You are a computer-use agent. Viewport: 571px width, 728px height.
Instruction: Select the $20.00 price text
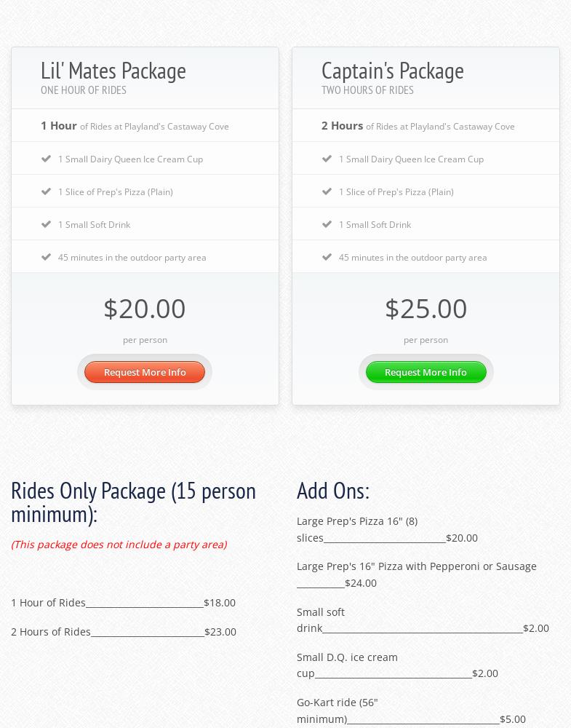pos(145,308)
